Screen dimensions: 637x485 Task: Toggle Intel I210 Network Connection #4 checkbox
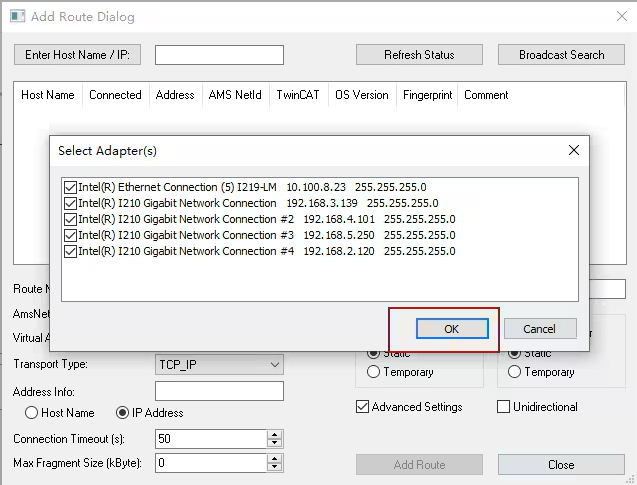(70, 251)
